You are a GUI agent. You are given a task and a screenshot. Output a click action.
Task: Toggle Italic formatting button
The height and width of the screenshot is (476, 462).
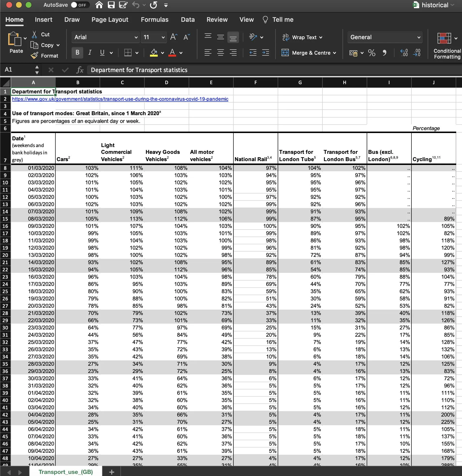pos(90,53)
